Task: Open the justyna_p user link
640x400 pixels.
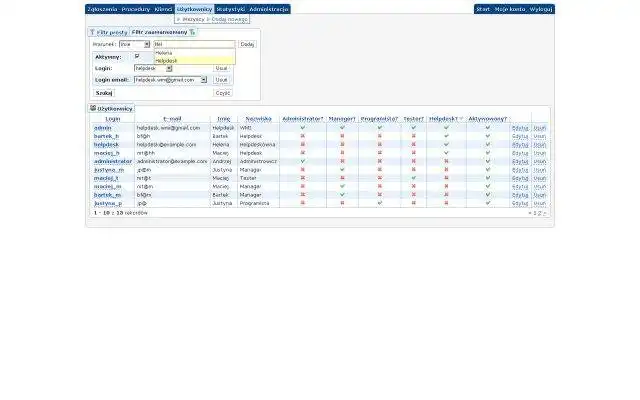Action: [108, 203]
